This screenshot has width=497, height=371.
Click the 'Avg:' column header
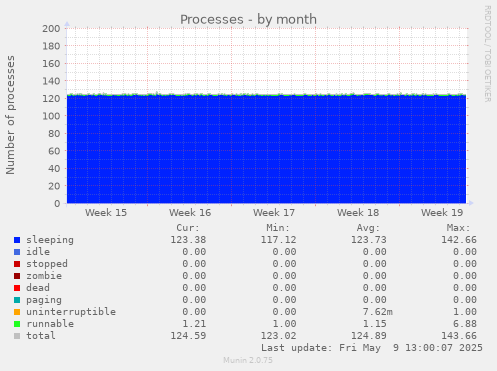point(368,228)
